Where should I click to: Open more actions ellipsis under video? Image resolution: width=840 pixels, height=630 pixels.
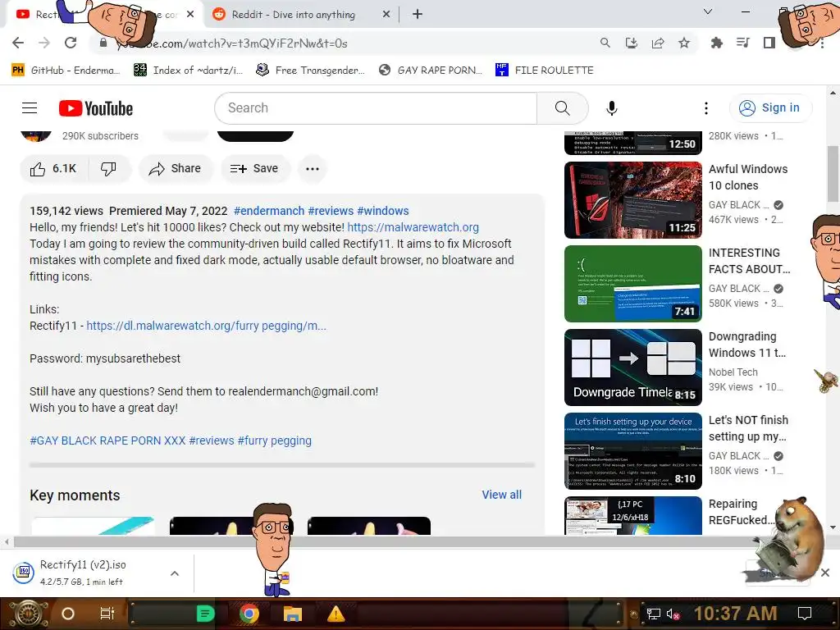313,169
